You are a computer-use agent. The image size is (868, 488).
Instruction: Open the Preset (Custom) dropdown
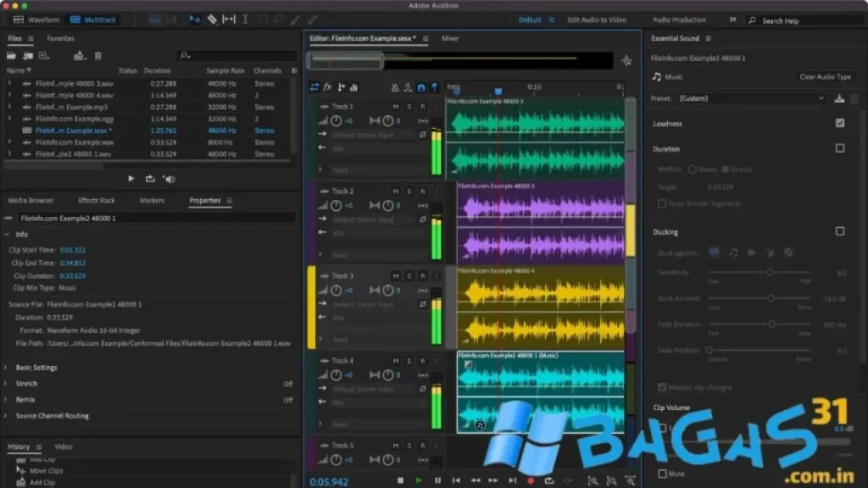click(751, 98)
